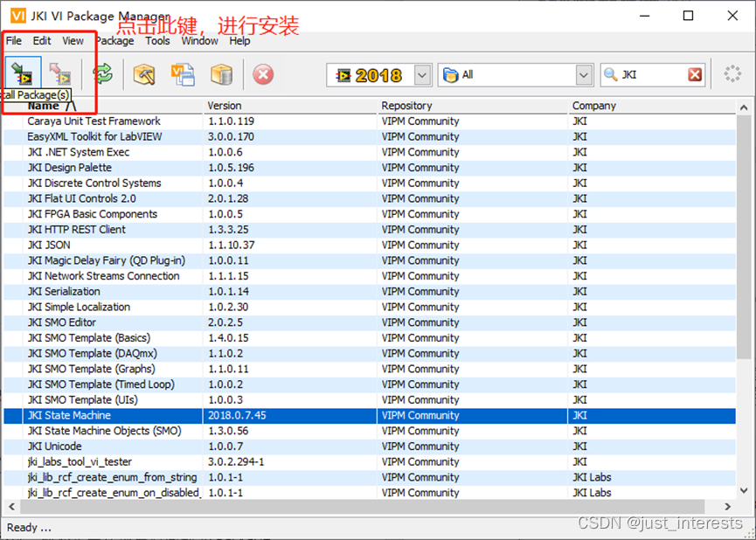This screenshot has width=756, height=540.
Task: Click the scroll up arrow
Action: (x=744, y=107)
